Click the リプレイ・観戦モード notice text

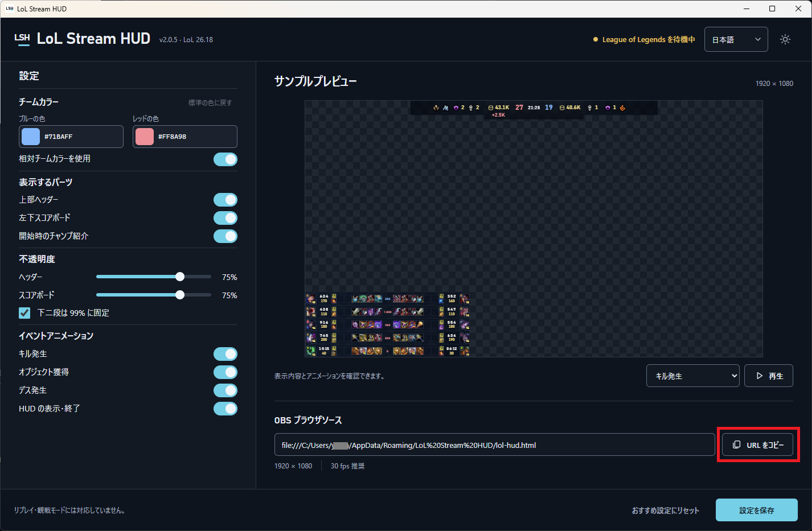69,511
